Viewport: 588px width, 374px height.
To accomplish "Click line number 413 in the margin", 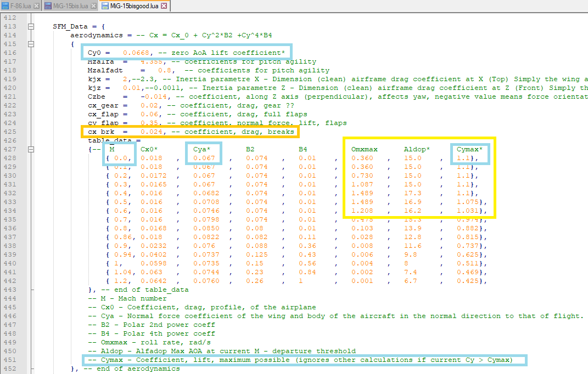I will click(10, 27).
